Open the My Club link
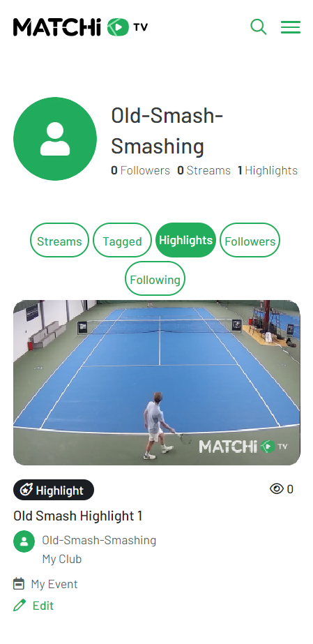The height and width of the screenshot is (644, 313). [62, 559]
